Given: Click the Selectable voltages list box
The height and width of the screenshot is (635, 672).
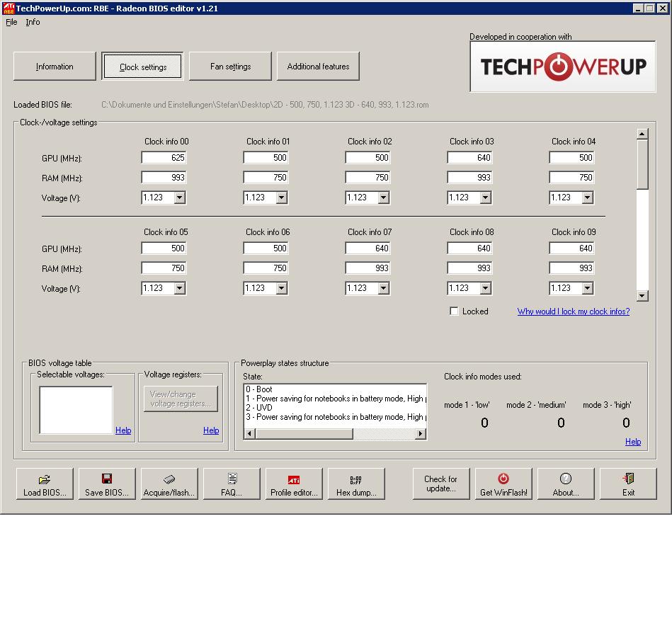Looking at the screenshot, I should 76,410.
